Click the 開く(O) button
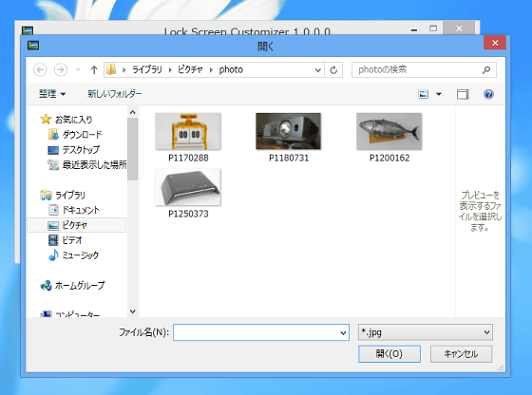Viewport: 532px width, 395px height. pyautogui.click(x=389, y=354)
